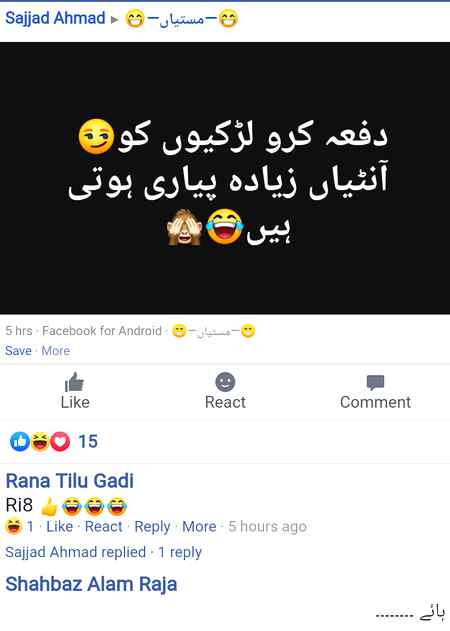Expand More options on Rana's comment
This screenshot has width=450, height=631.
coord(199,526)
